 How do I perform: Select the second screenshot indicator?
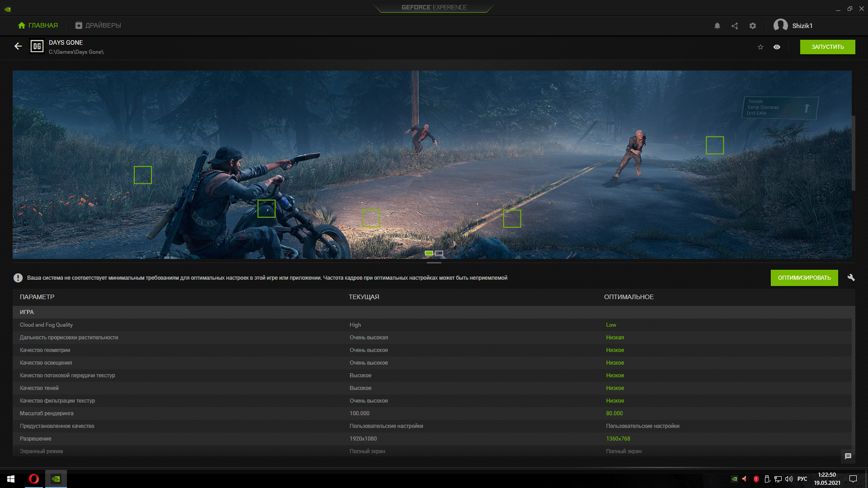tap(439, 253)
